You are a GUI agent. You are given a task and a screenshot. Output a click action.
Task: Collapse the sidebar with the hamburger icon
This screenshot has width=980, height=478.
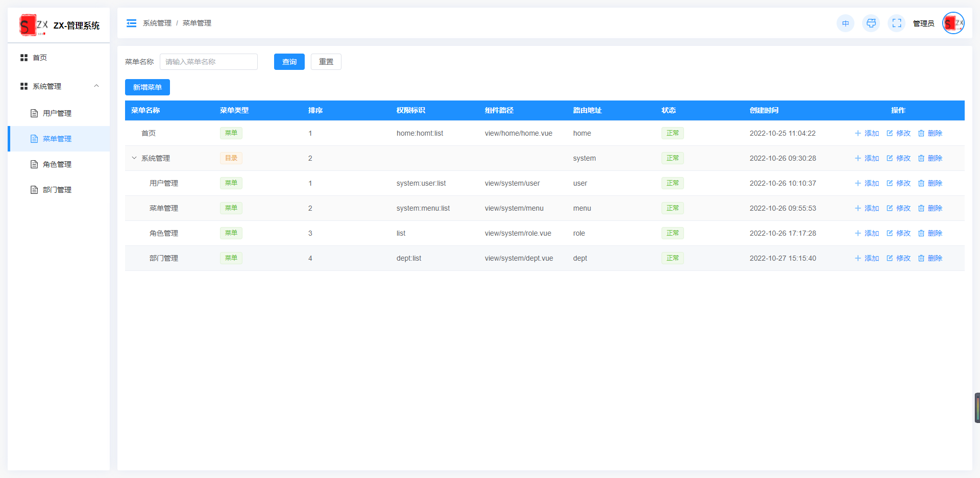131,23
